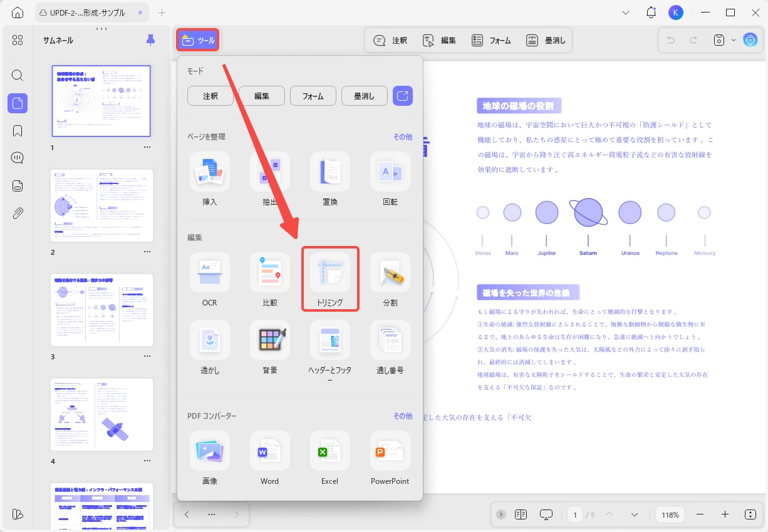Go to next page chevron down
Screen dimensions: 768x532
pos(635,514)
